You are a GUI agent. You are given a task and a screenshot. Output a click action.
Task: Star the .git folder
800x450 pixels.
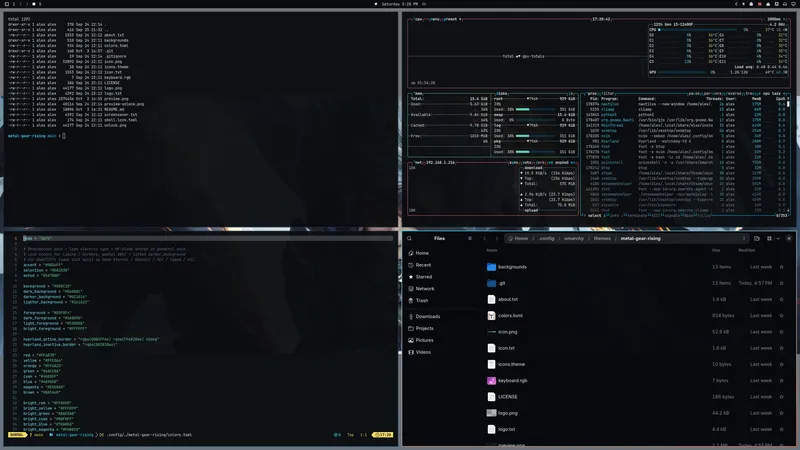pos(781,283)
